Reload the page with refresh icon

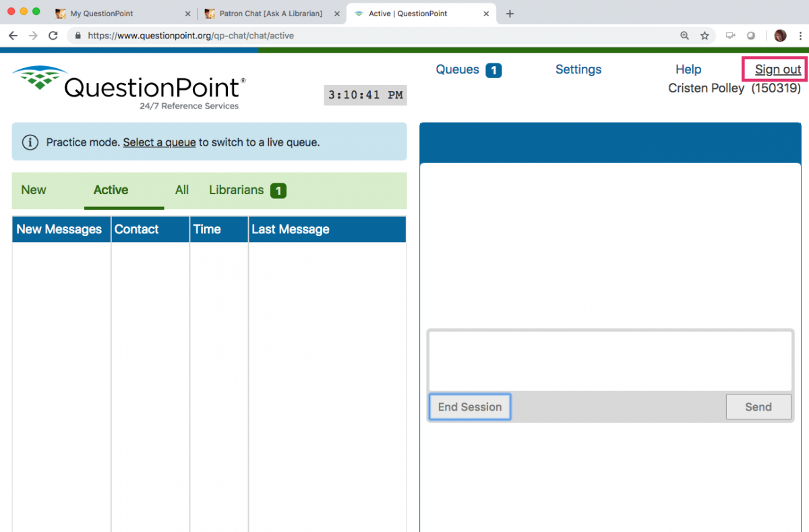pos(53,36)
